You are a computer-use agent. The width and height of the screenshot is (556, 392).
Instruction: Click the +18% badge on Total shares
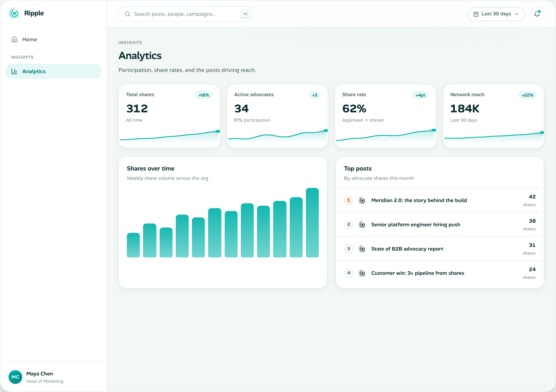tap(204, 95)
